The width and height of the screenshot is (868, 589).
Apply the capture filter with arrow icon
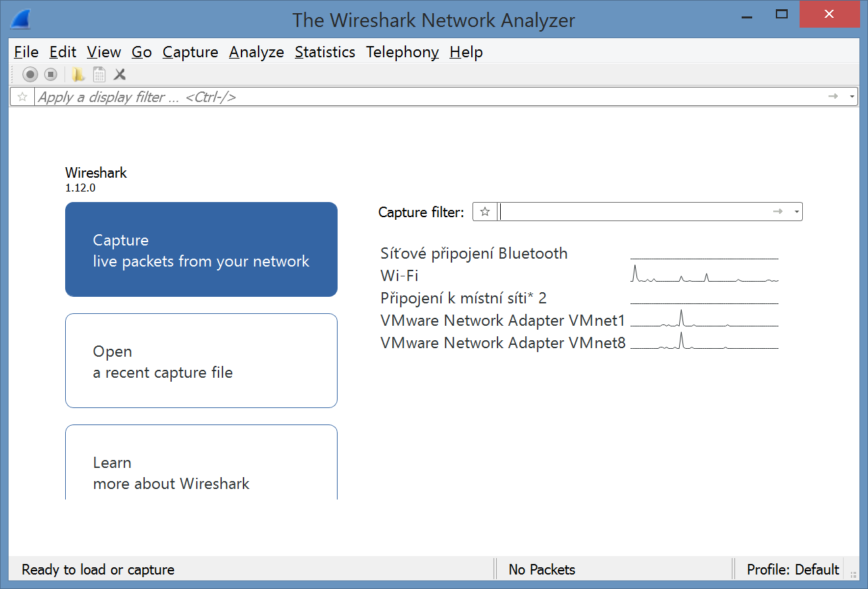click(x=778, y=211)
